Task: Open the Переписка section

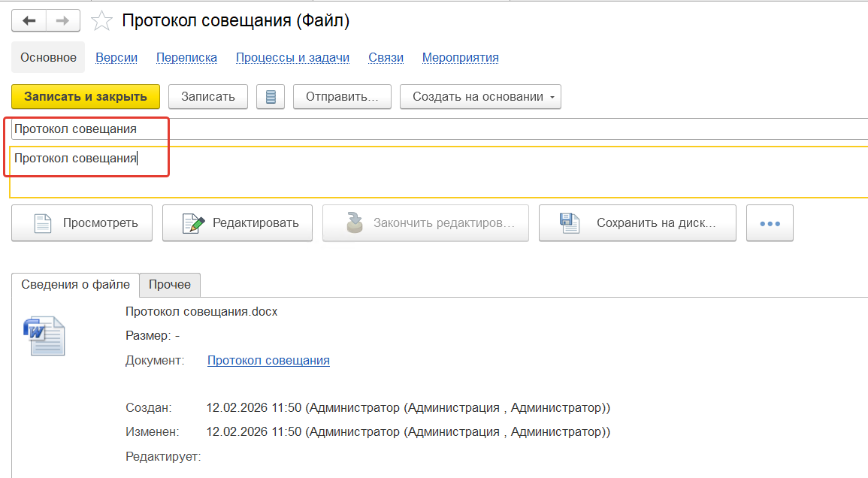Action: (x=186, y=58)
